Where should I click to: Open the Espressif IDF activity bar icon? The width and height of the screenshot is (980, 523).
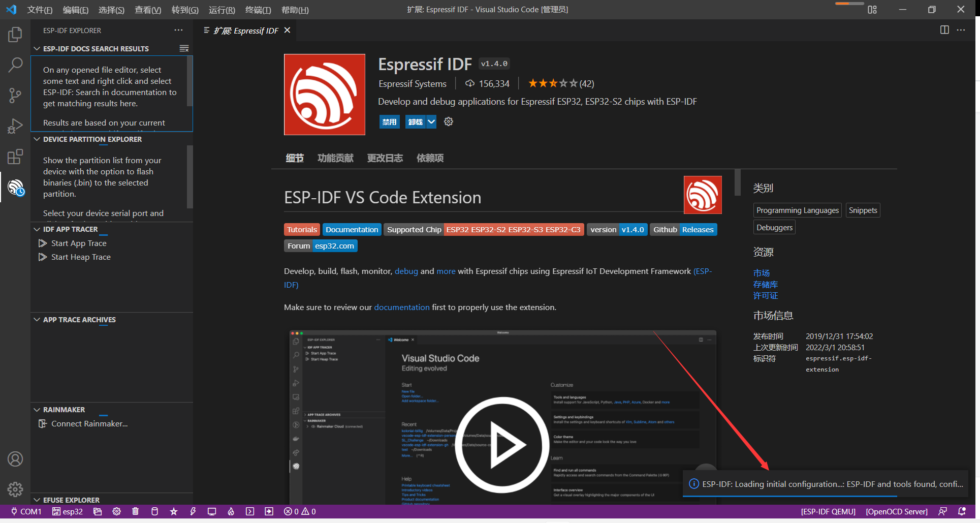tap(15, 187)
